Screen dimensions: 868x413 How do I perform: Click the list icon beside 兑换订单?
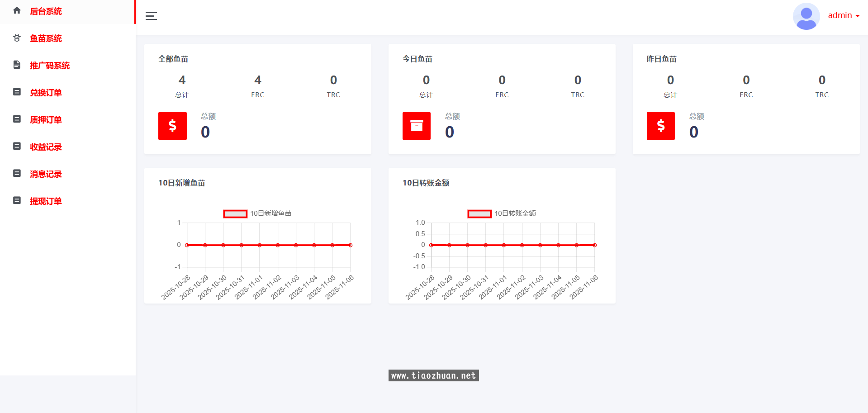point(17,92)
